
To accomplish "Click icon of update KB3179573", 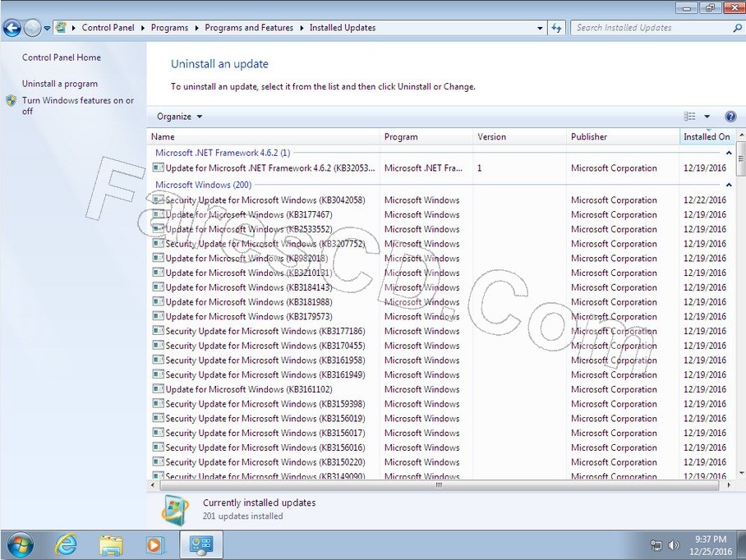I will tap(158, 317).
